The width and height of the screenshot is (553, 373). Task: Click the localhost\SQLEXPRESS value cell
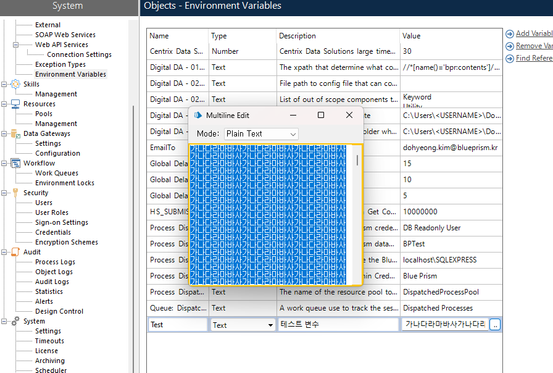(x=451, y=260)
